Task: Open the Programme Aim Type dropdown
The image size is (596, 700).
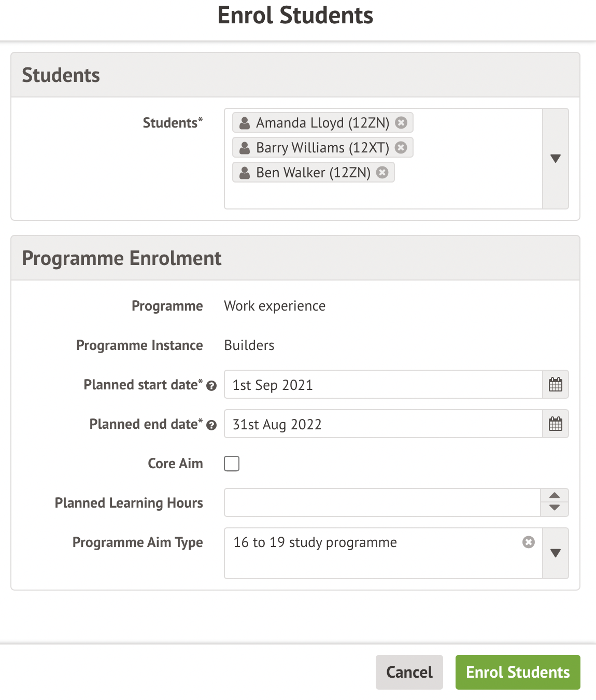Action: [x=556, y=553]
